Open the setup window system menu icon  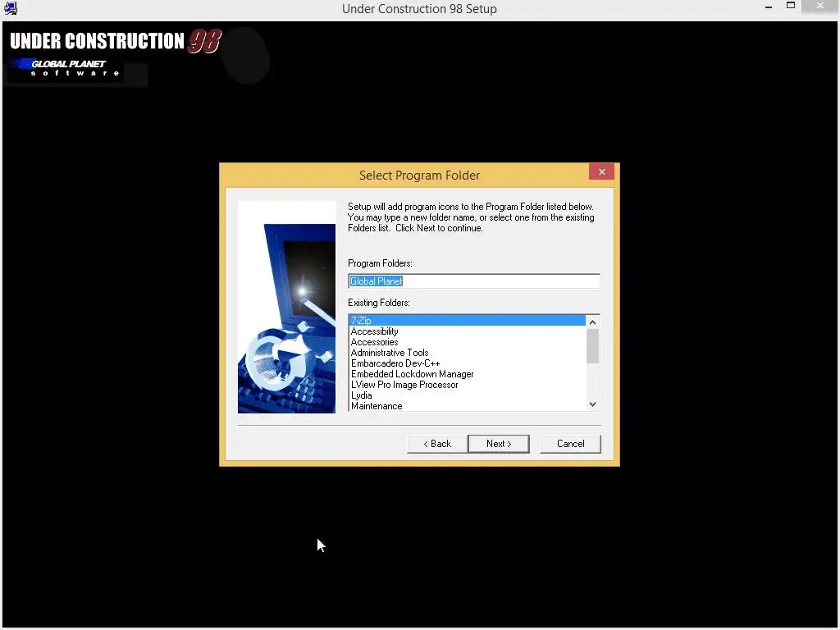coord(11,8)
